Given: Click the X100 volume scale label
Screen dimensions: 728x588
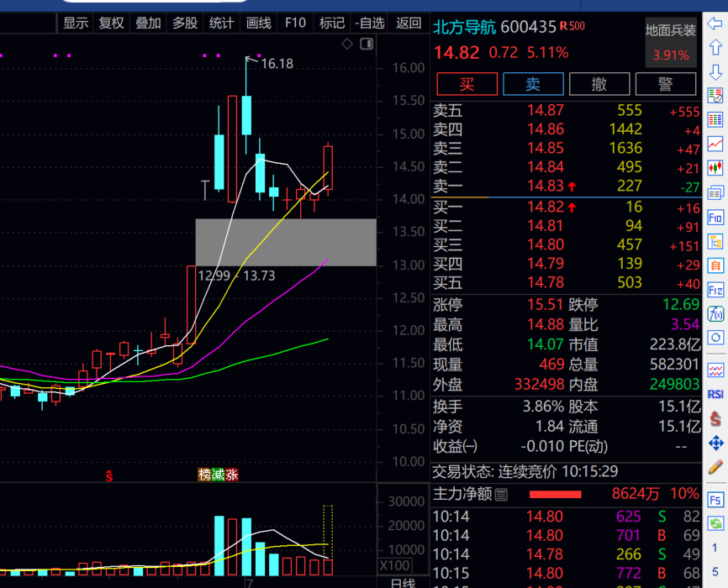Looking at the screenshot, I should pos(394,565).
